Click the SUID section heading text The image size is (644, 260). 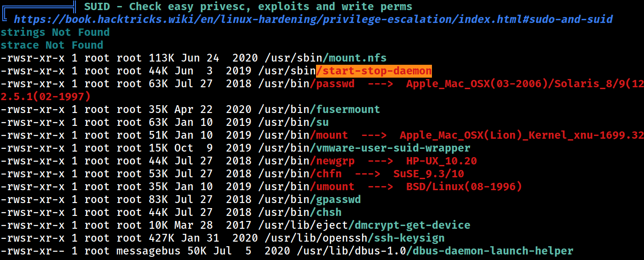248,6
